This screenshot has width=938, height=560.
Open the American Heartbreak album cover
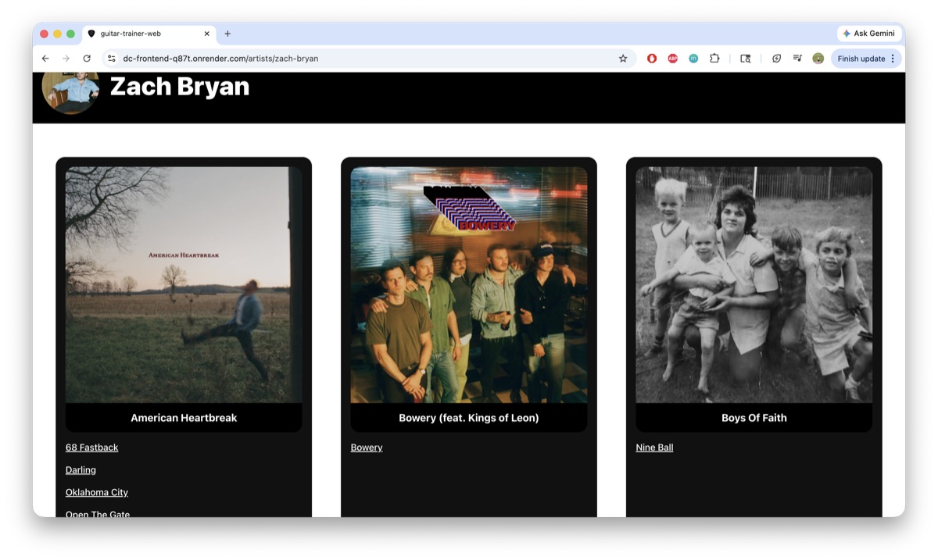pyautogui.click(x=184, y=285)
